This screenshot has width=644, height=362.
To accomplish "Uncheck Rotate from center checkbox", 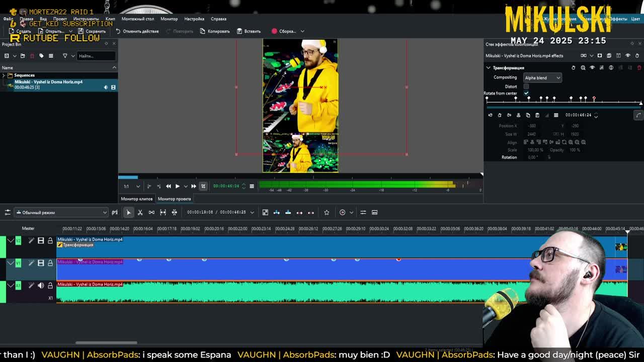I will [x=526, y=93].
